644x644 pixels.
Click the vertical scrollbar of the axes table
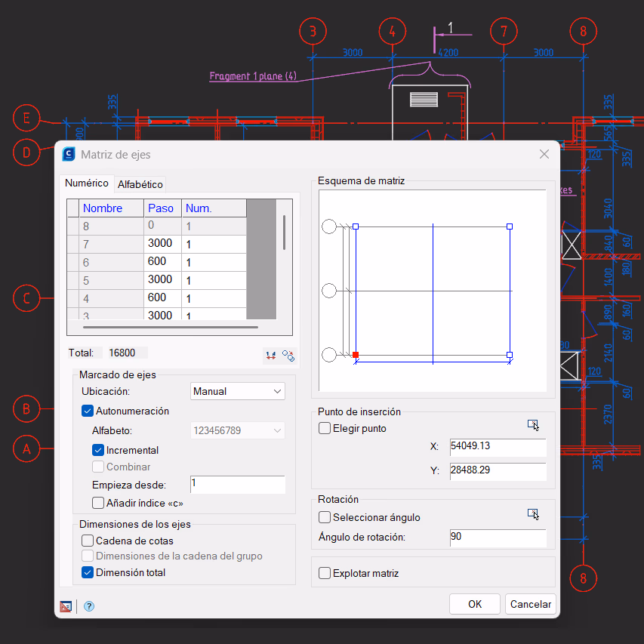tap(284, 233)
